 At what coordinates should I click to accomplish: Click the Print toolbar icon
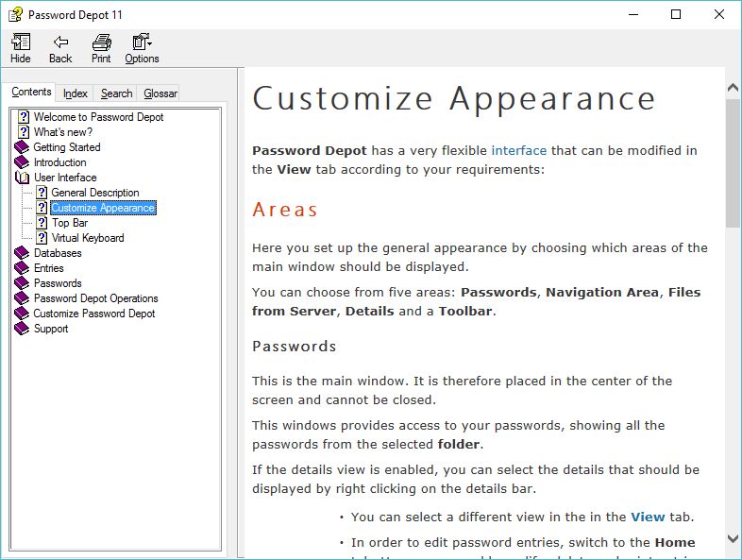(101, 42)
